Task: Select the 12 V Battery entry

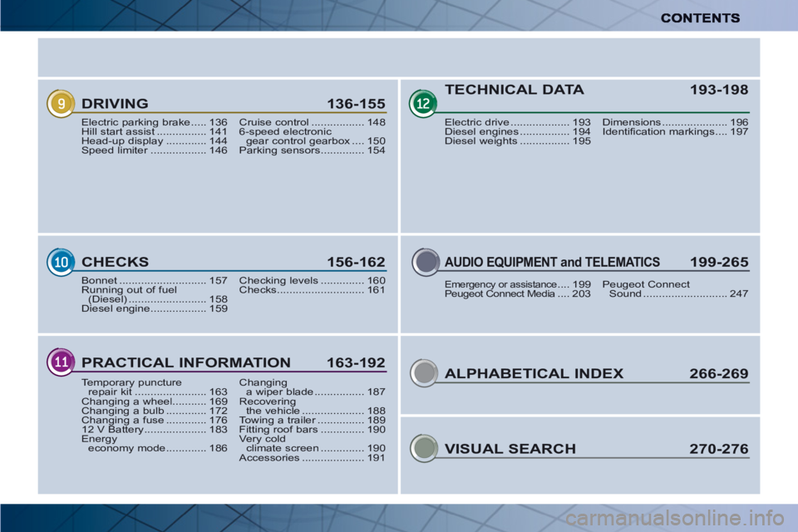Action: click(x=155, y=429)
